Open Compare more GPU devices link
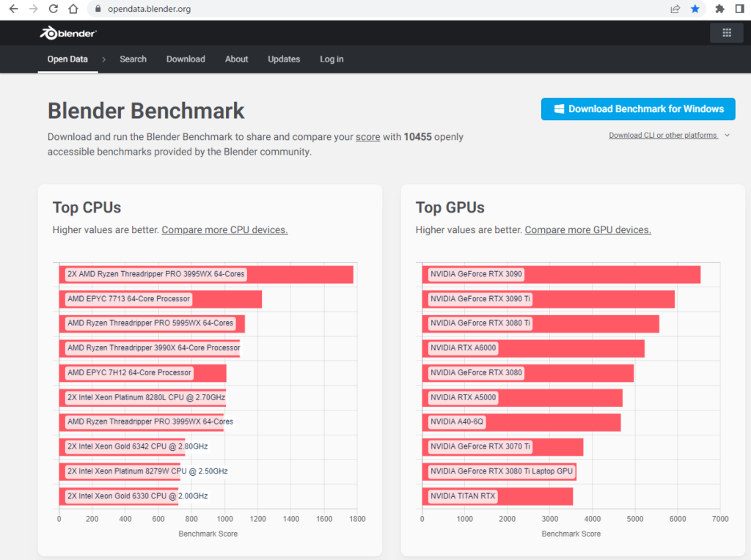The height and width of the screenshot is (560, 751). click(587, 229)
